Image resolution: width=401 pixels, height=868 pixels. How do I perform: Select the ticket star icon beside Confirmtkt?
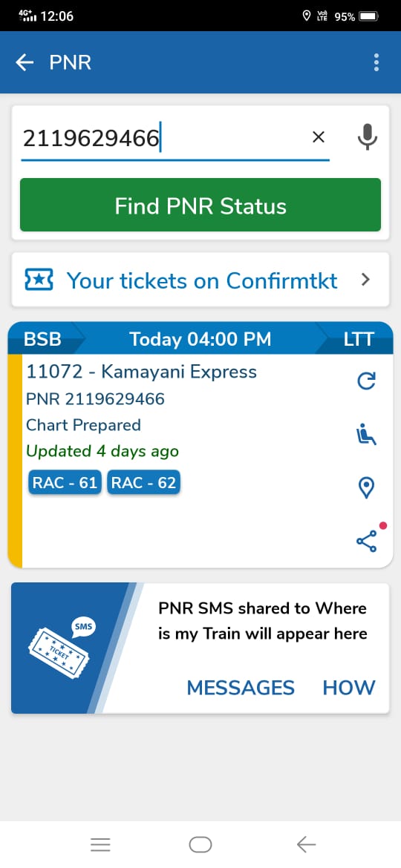[39, 280]
